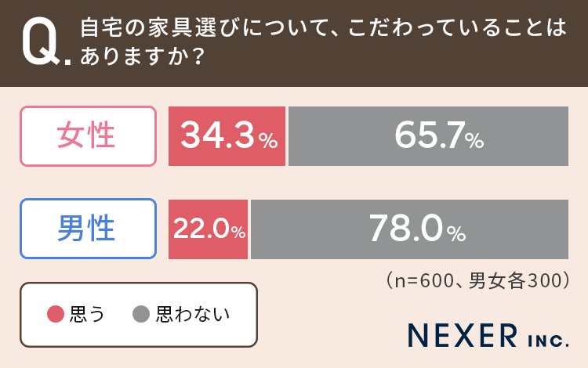
Task: Click the gray 思わない legend dot
Action: (141, 315)
